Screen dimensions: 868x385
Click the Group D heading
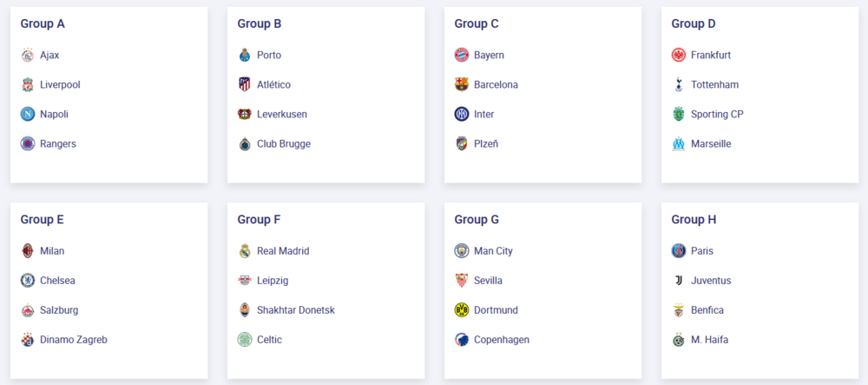pos(694,24)
